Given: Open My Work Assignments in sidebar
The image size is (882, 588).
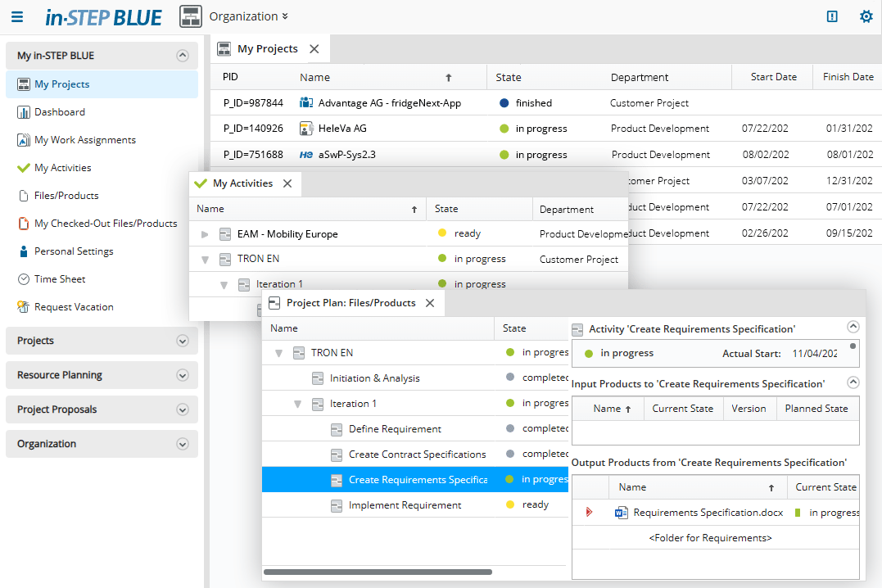Looking at the screenshot, I should click(84, 140).
